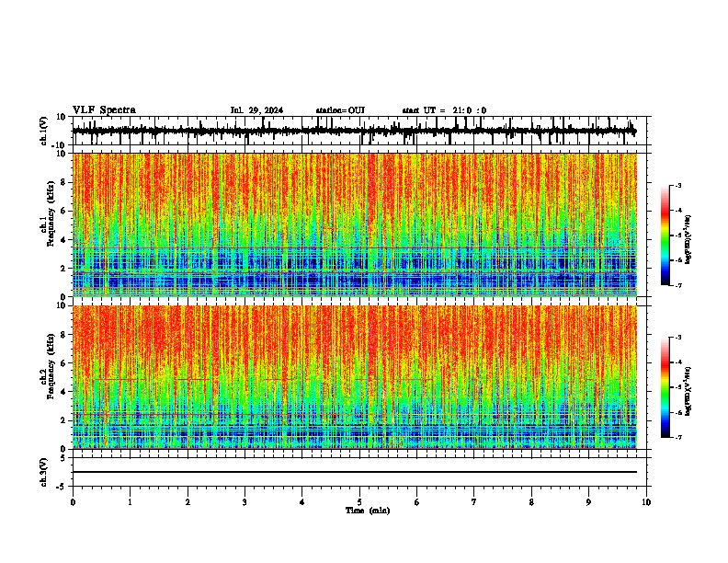Click the "-7" value on ch.2 colorbar

click(677, 438)
